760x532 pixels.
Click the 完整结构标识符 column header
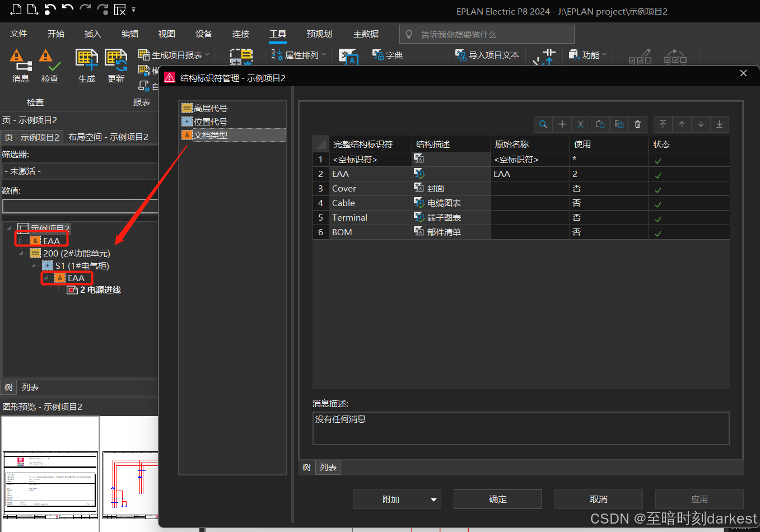[x=370, y=144]
